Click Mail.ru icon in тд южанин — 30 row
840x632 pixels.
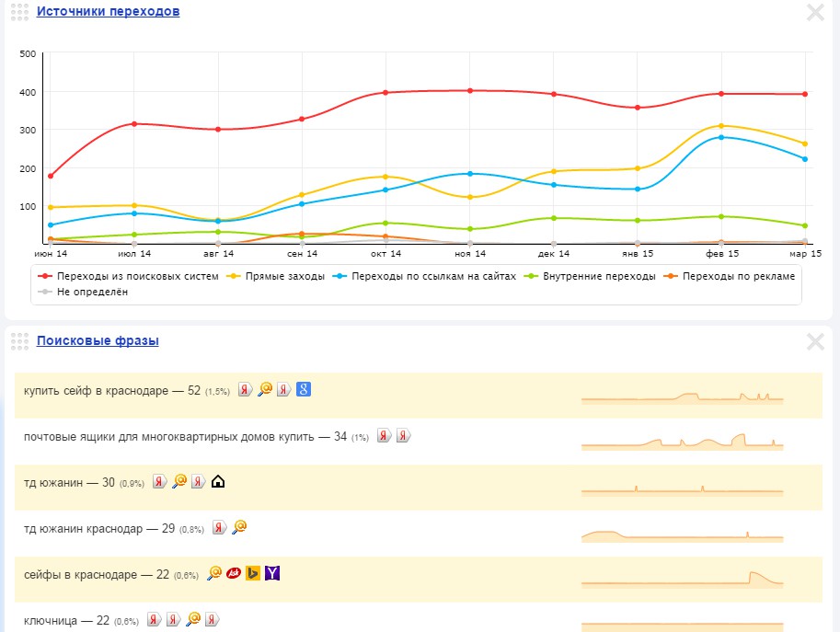(179, 481)
